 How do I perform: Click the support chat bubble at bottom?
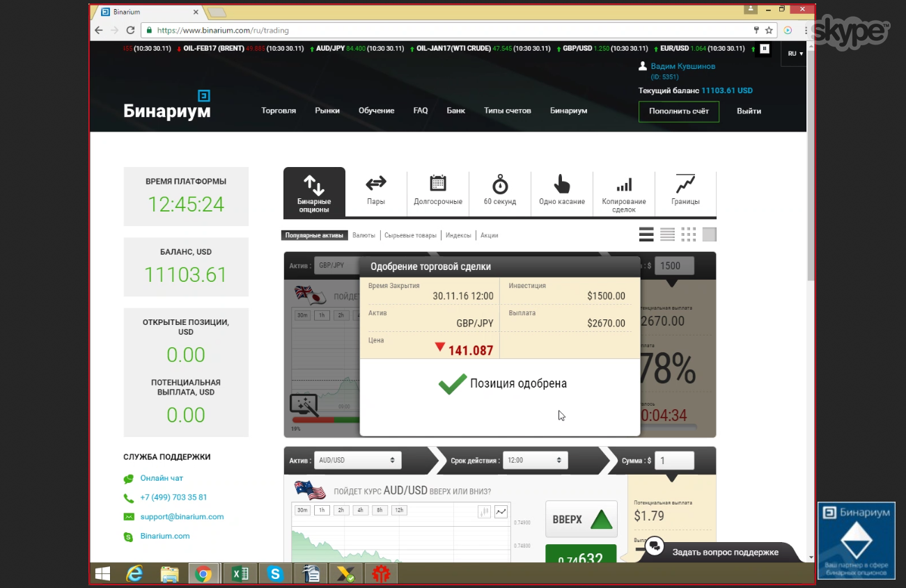(654, 546)
